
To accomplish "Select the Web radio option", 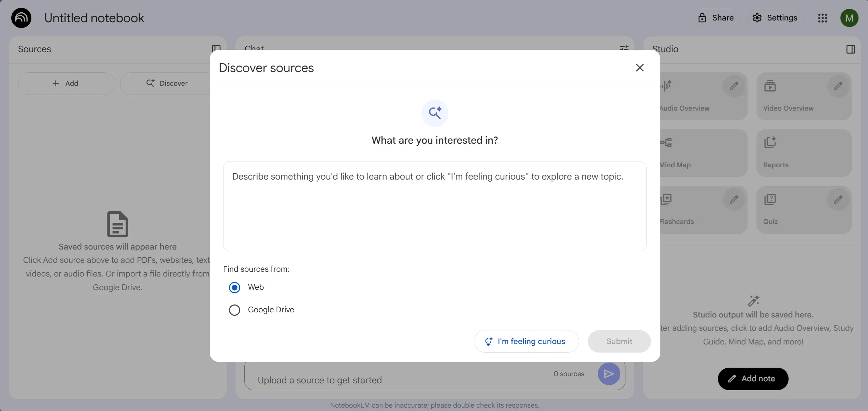I will [x=234, y=287].
